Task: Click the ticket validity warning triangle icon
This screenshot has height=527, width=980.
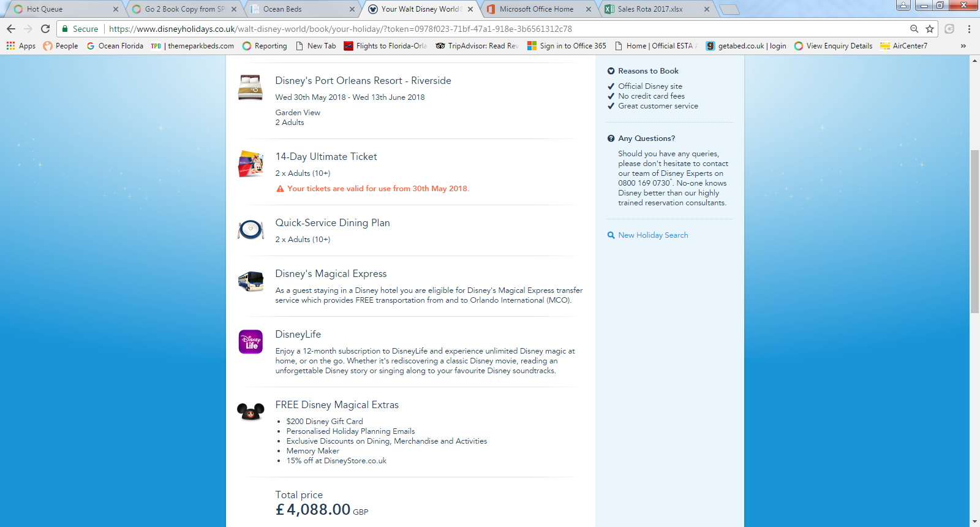Action: (280, 189)
